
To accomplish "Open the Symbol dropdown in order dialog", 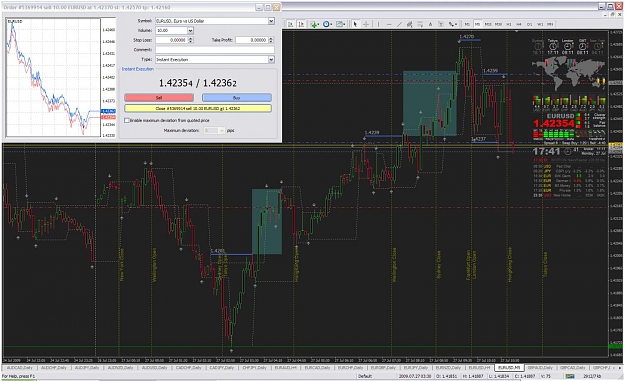I will tap(215, 21).
